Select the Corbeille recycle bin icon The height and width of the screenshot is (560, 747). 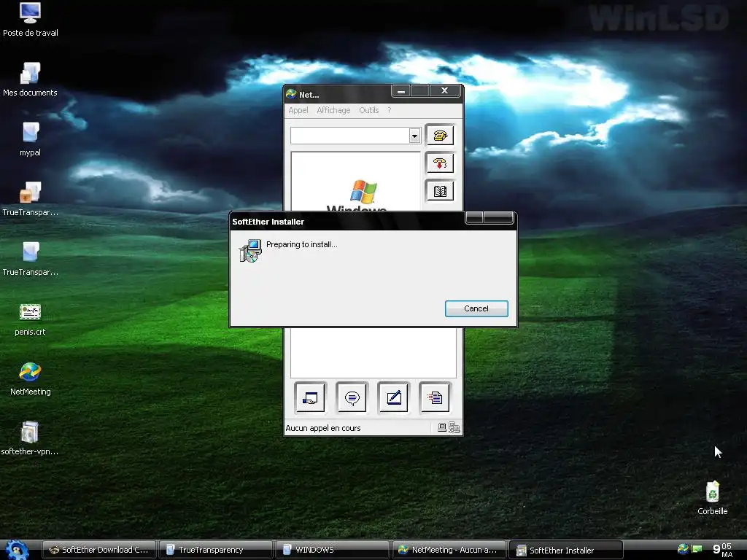pos(713,498)
